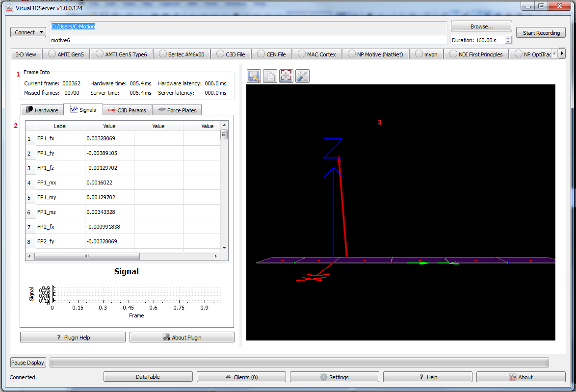Click the motive6 filename field

tap(248, 40)
